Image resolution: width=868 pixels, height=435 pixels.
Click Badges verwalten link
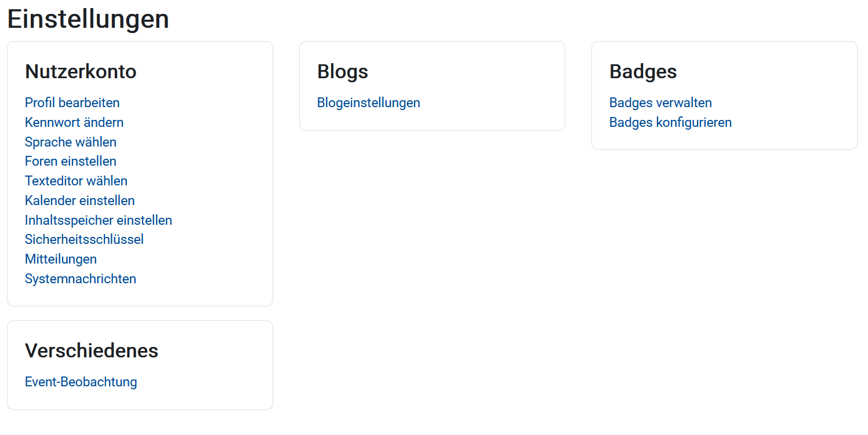pyautogui.click(x=660, y=103)
